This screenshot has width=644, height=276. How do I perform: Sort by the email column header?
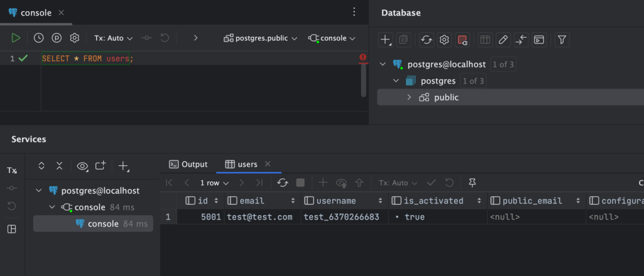tap(262, 201)
